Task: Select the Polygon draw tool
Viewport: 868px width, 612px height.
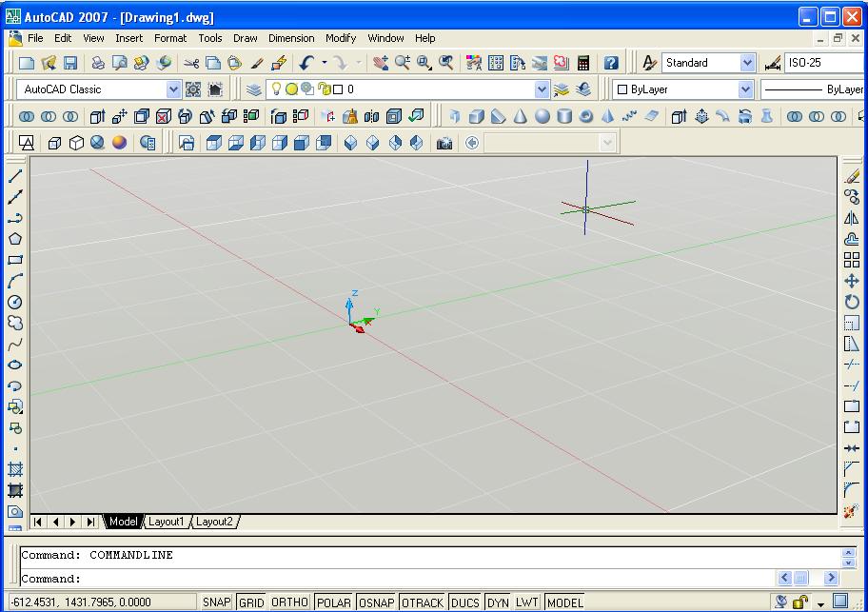Action: (15, 239)
